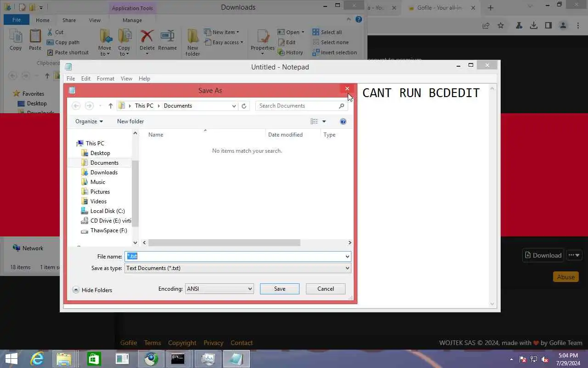The height and width of the screenshot is (368, 588).
Task: Click Copy path in ribbon
Action: [x=63, y=42]
